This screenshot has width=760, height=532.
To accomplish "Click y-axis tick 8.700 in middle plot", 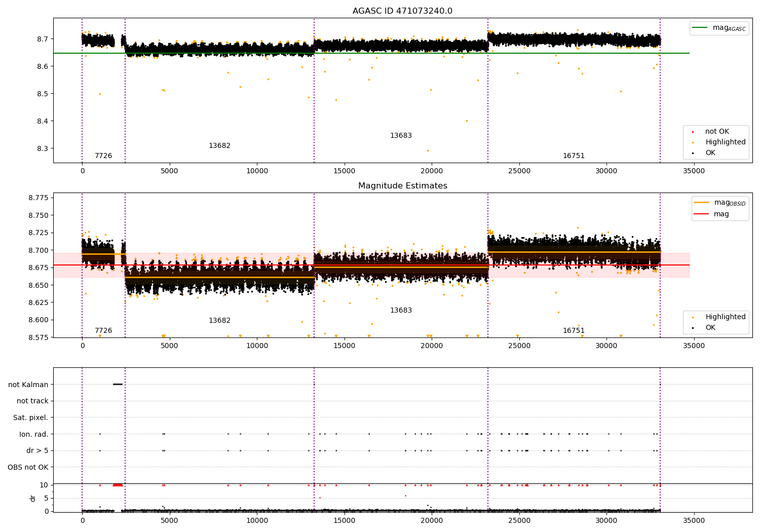I will tap(39, 250).
